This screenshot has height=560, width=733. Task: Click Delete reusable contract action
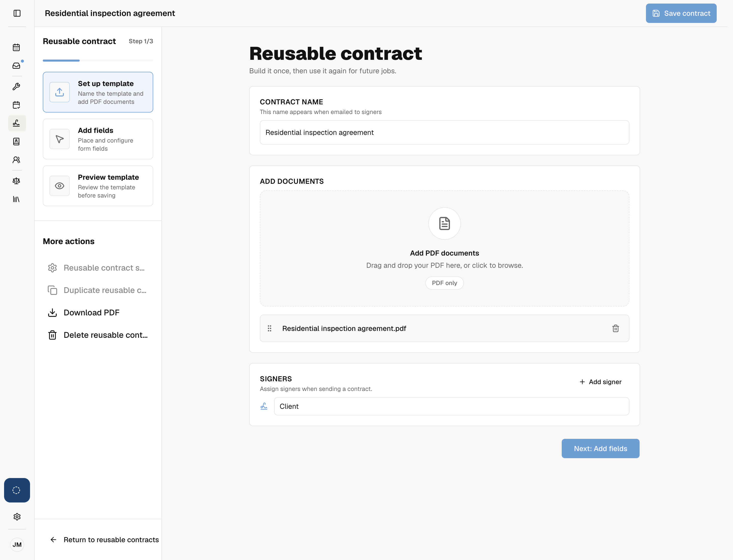click(x=98, y=335)
